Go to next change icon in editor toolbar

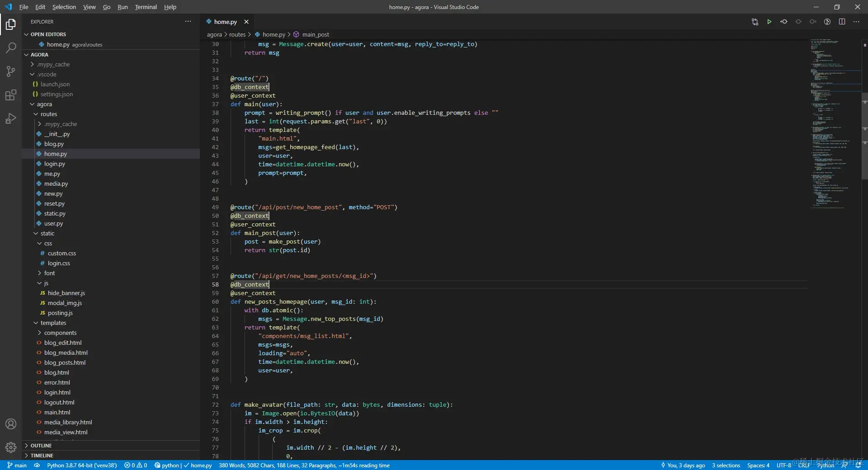click(813, 22)
